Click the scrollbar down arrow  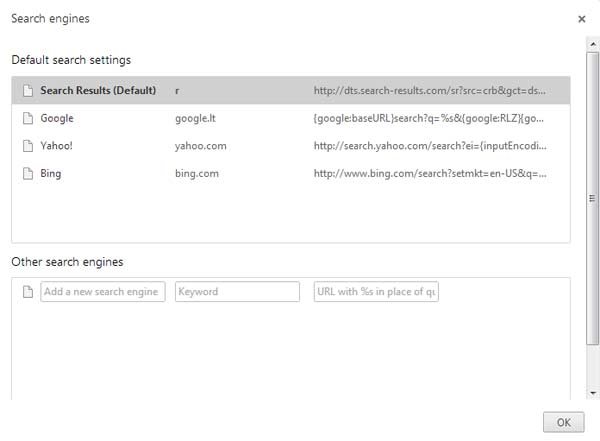coord(593,393)
